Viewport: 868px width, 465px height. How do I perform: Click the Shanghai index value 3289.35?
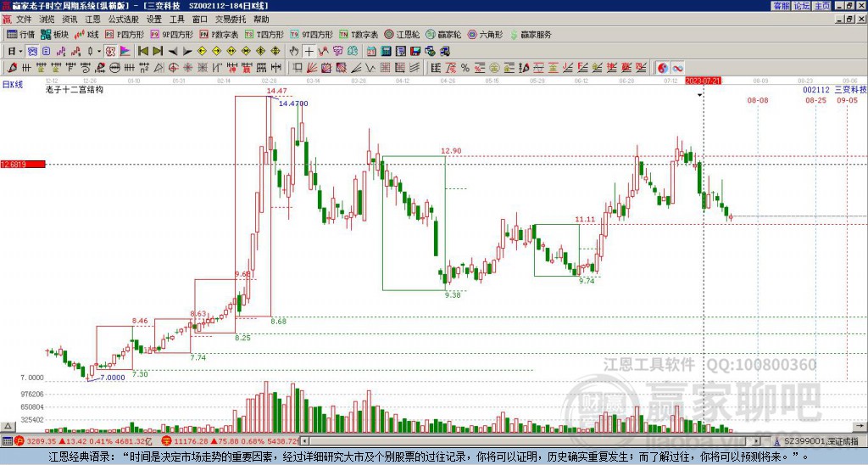(42, 441)
